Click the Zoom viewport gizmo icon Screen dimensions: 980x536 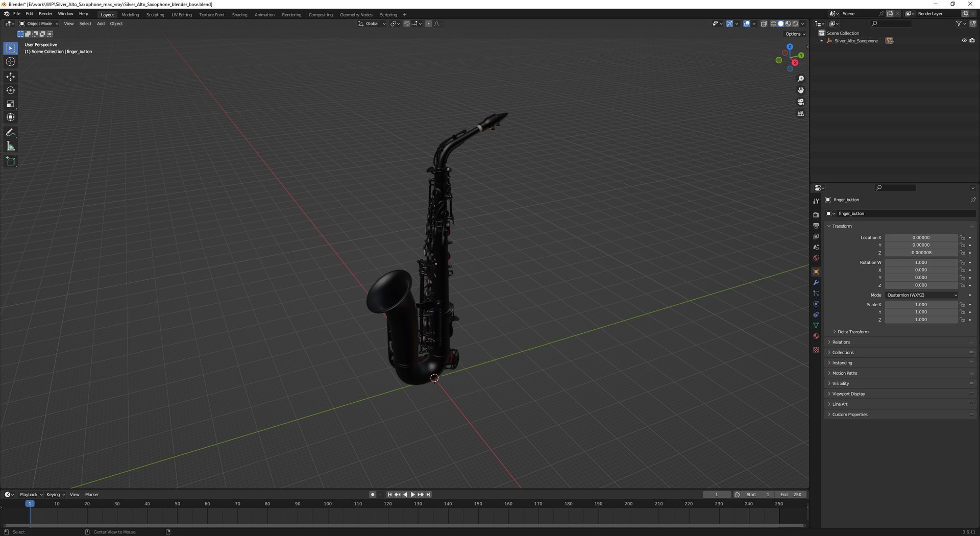pyautogui.click(x=800, y=79)
